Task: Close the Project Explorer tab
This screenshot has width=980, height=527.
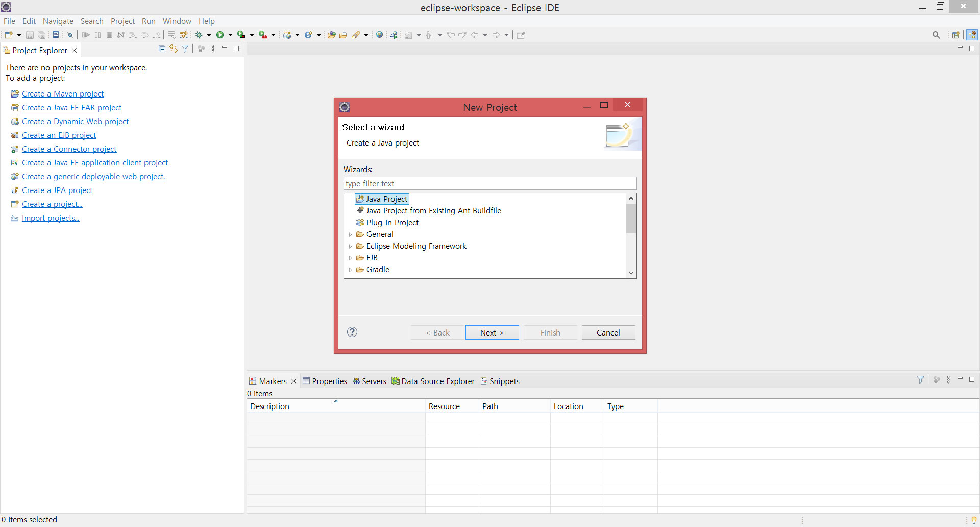Action: click(75, 50)
